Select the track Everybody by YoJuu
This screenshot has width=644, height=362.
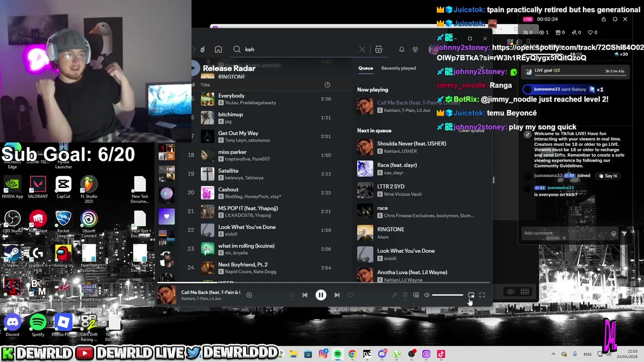coord(266,99)
